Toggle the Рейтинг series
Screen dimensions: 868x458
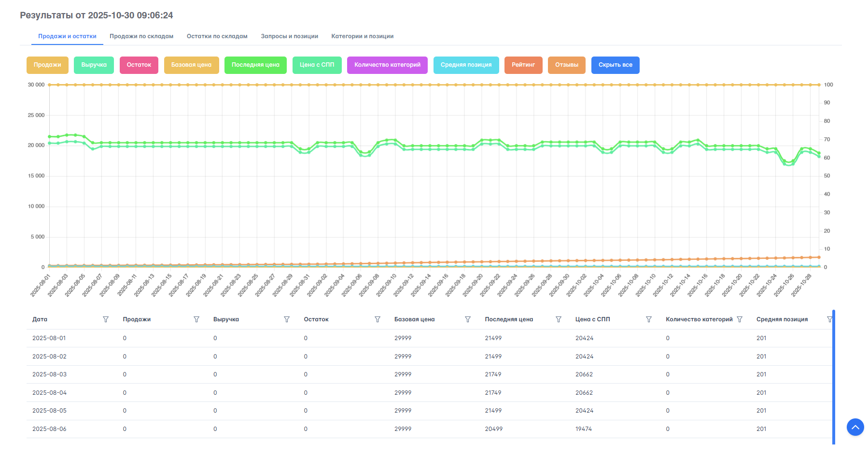click(x=523, y=65)
